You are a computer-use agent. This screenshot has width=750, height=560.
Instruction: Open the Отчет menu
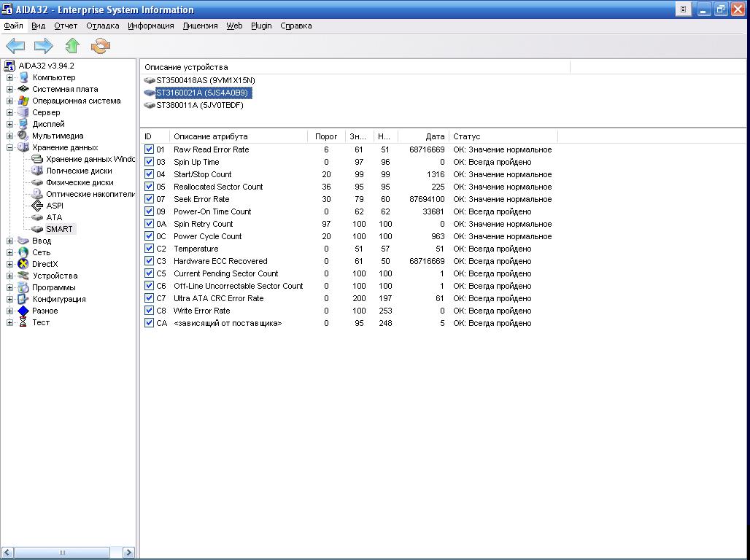point(66,26)
